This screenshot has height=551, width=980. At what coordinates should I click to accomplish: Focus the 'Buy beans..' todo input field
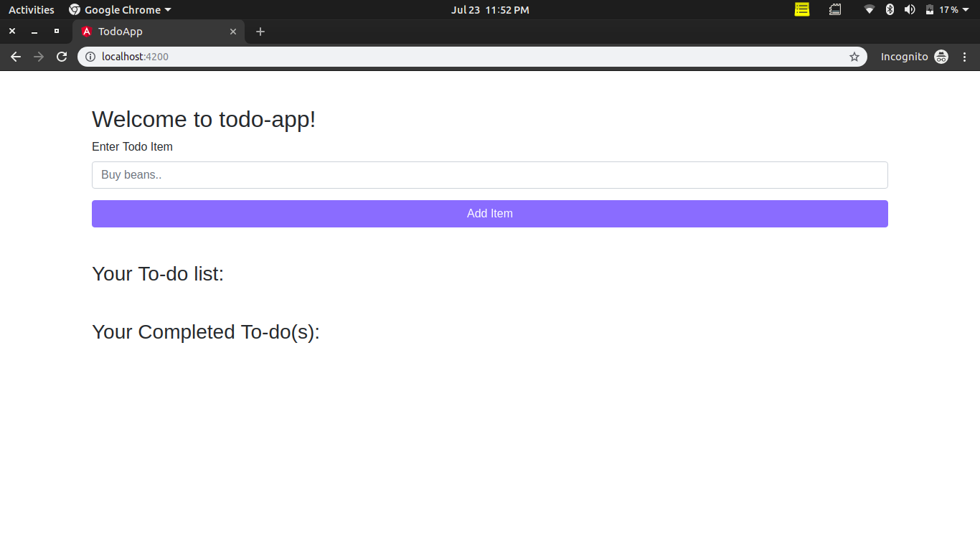point(490,175)
